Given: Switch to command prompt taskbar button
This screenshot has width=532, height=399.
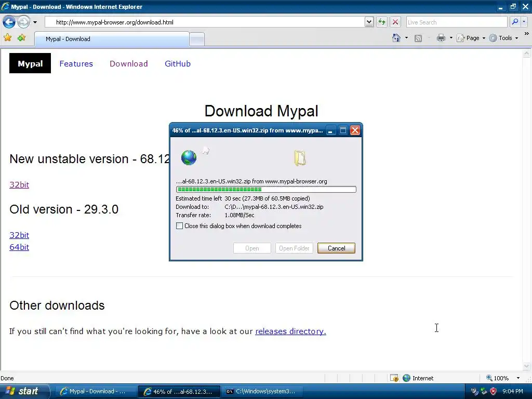Looking at the screenshot, I should tap(261, 391).
